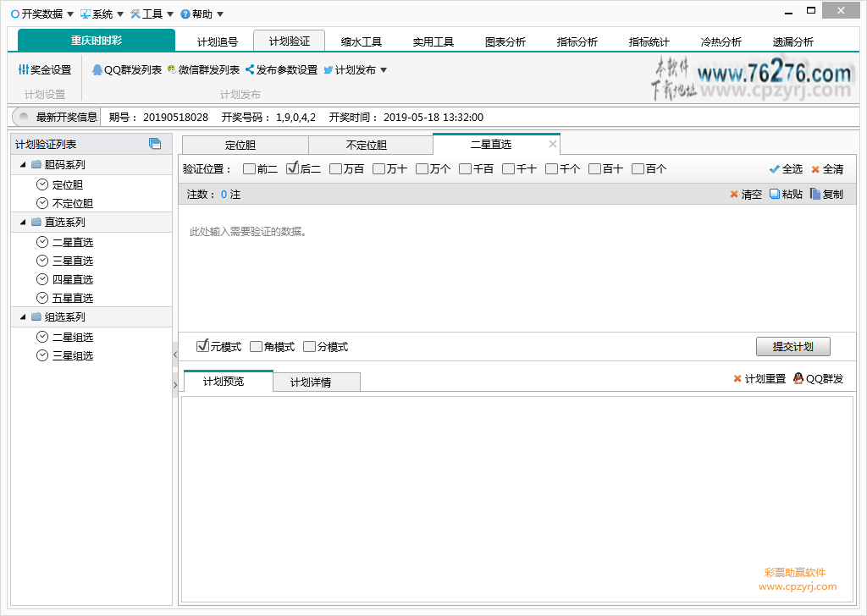
Task: Collapse the left panel with the arrow handle
Action: (175, 355)
